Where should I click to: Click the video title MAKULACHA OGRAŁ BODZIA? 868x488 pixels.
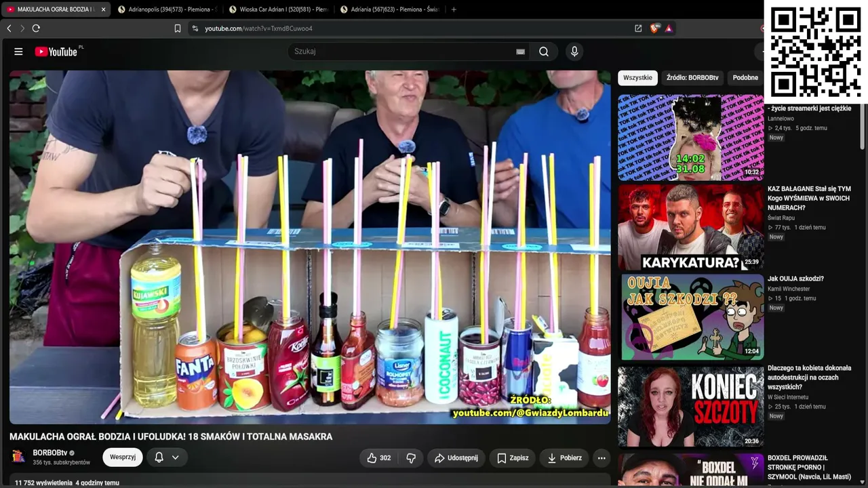[171, 436]
